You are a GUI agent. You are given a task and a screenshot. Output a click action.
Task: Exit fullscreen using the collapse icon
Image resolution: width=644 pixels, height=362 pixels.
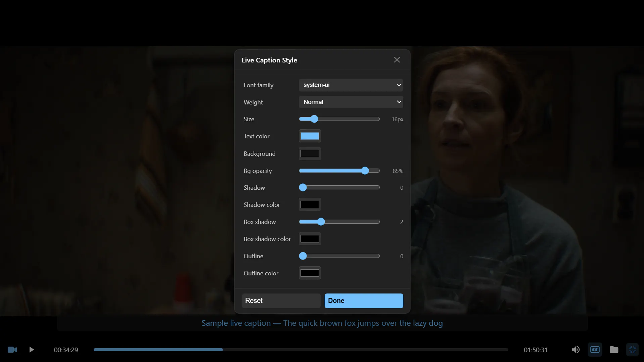point(632,350)
